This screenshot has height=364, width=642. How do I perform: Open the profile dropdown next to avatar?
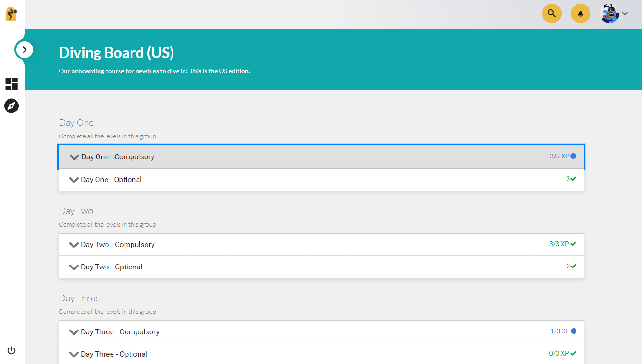tap(624, 14)
